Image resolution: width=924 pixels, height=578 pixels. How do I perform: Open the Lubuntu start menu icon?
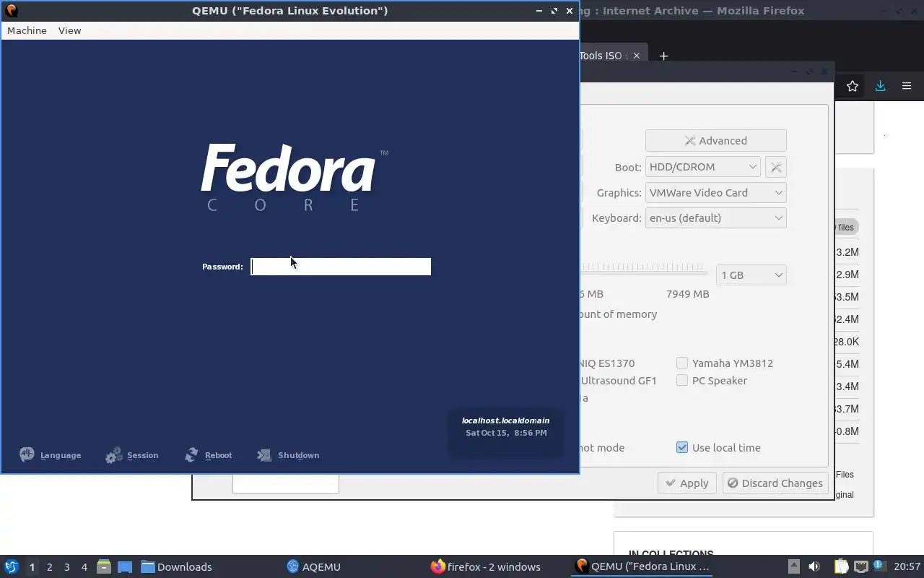pyautogui.click(x=11, y=566)
